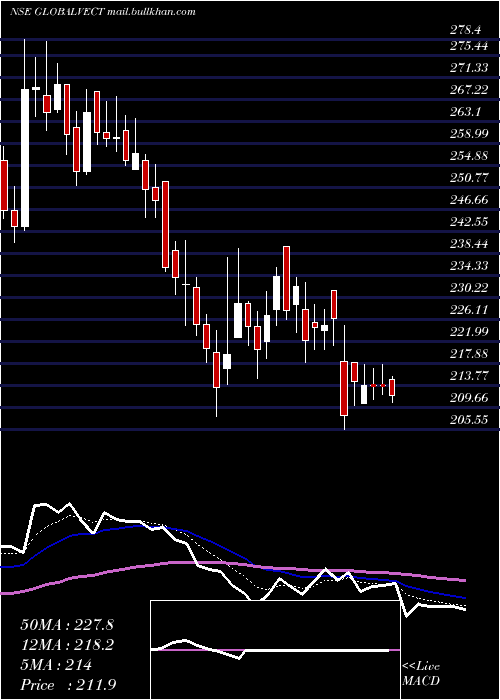Click the 271.33 price axis label
This screenshot has height=700, width=500.
471,67
